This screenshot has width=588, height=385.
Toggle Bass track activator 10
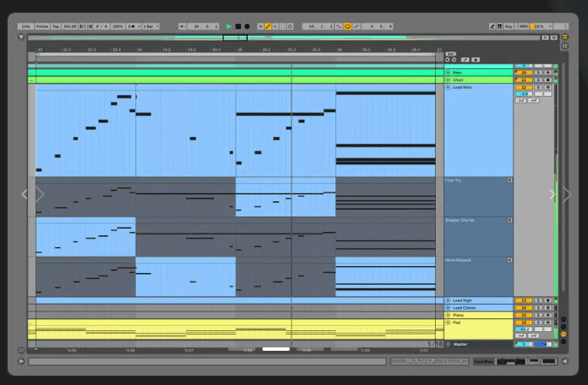pyautogui.click(x=524, y=73)
